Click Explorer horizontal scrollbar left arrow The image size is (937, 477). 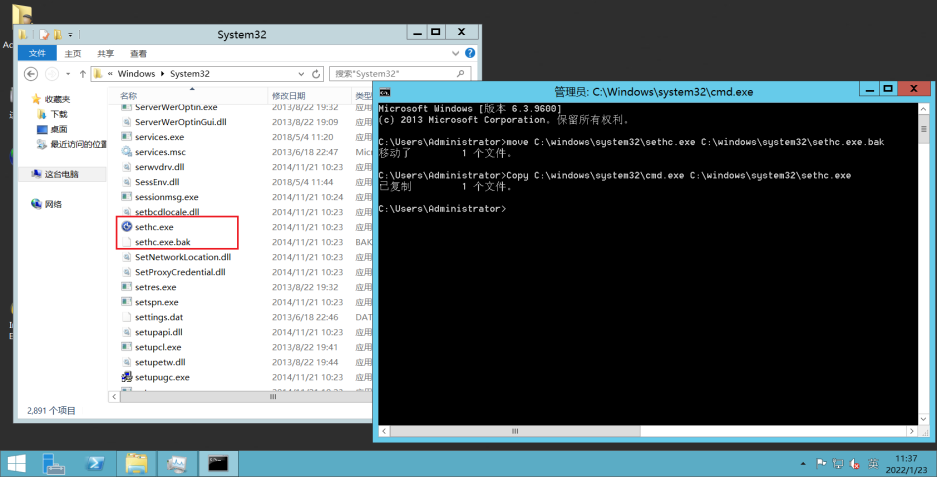114,396
